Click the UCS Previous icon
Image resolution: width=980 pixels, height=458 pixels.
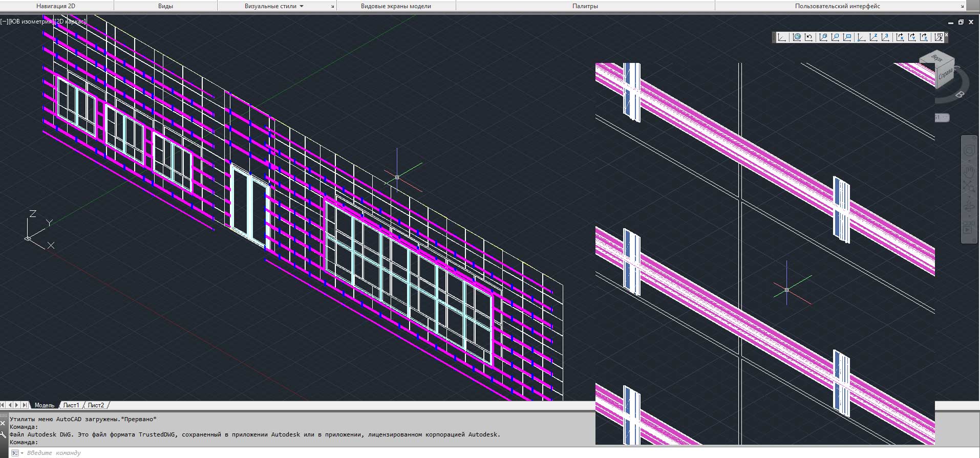coord(809,37)
